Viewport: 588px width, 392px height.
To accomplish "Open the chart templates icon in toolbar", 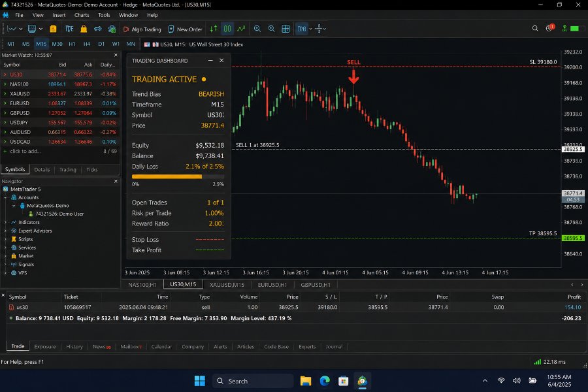I will click(x=32, y=29).
